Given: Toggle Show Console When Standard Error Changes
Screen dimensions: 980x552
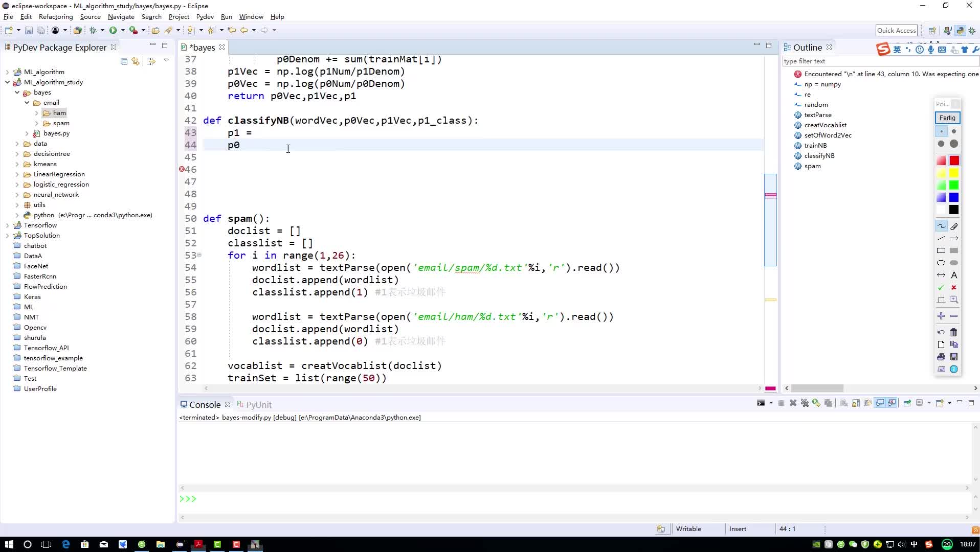Looking at the screenshot, I should click(892, 403).
